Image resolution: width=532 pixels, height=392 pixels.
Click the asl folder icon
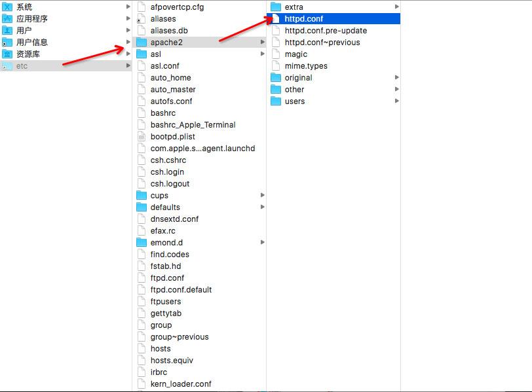(x=142, y=54)
